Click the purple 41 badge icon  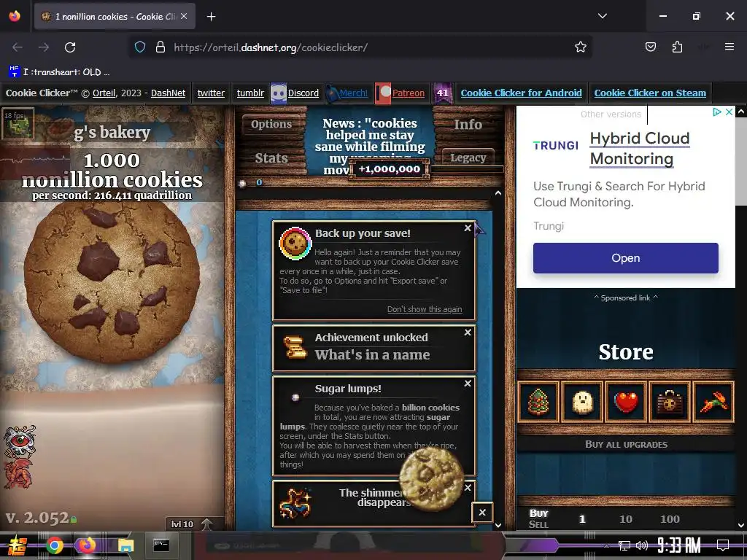(443, 93)
